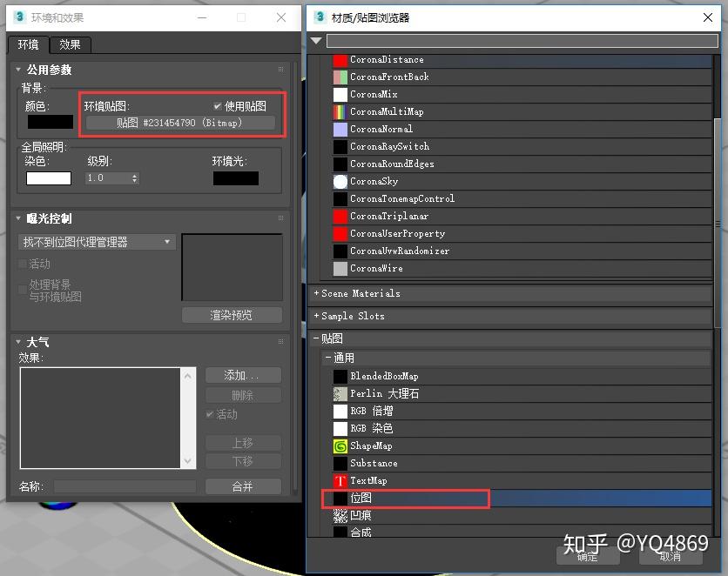The width and height of the screenshot is (728, 576).
Task: Pick the CoronaMix map swatch icon
Action: coord(340,95)
